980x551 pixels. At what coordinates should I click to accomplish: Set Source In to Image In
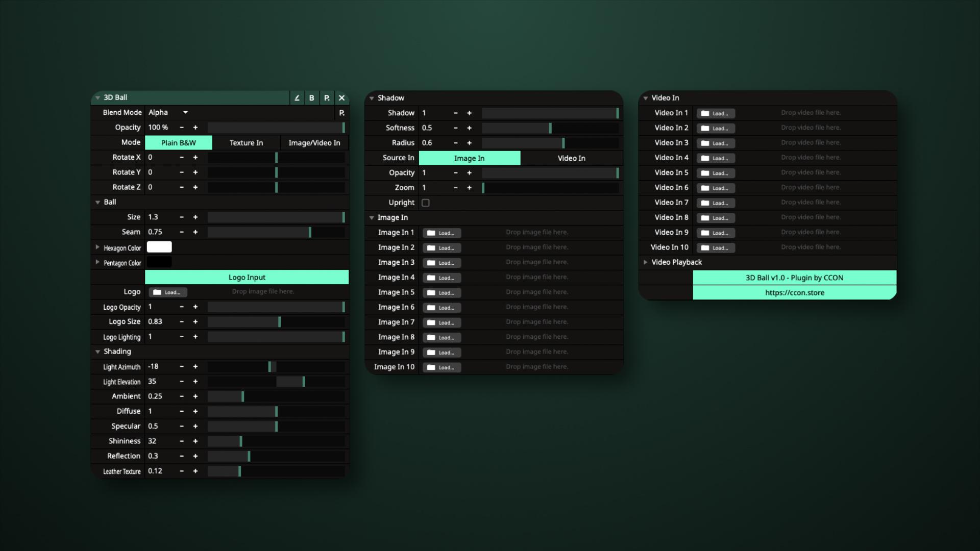[x=470, y=158]
